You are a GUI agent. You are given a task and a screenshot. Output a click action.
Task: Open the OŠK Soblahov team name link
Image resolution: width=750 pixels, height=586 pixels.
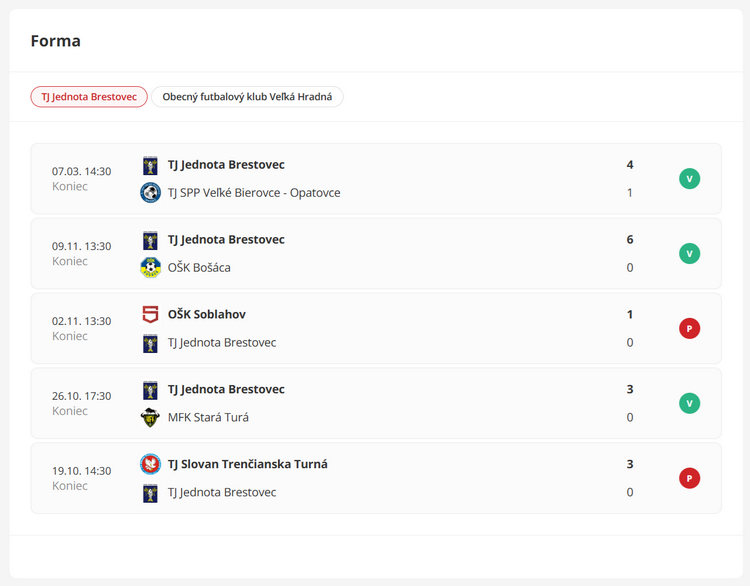tap(206, 315)
